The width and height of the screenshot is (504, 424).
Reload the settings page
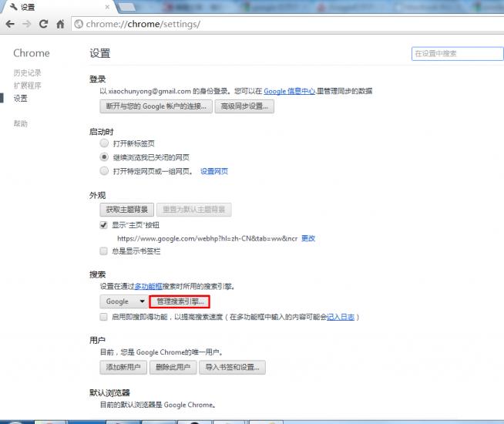tap(44, 24)
